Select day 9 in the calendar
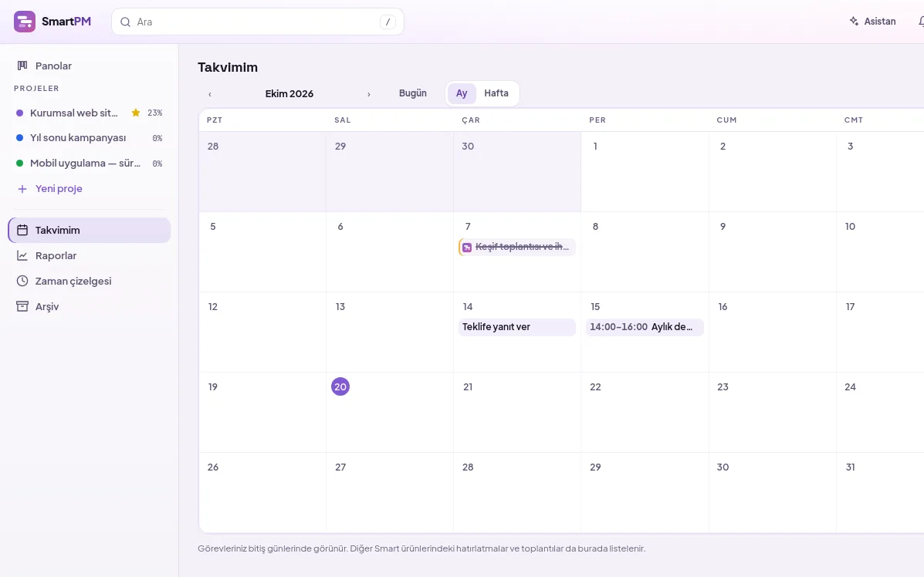924x577 pixels. pos(723,227)
